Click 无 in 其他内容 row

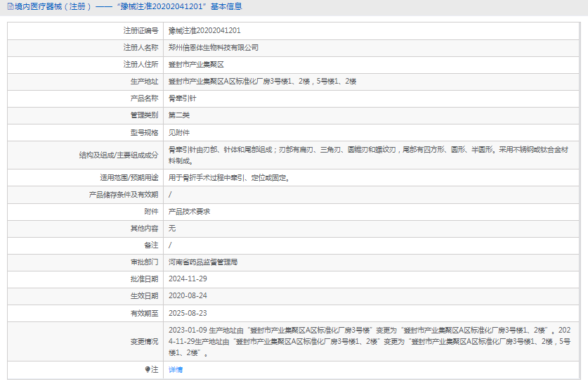point(171,229)
